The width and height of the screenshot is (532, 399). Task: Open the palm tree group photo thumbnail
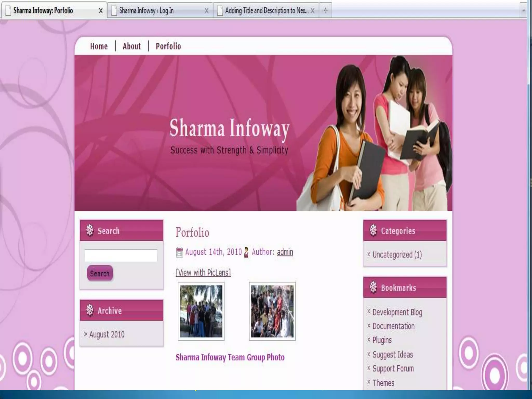pyautogui.click(x=201, y=311)
